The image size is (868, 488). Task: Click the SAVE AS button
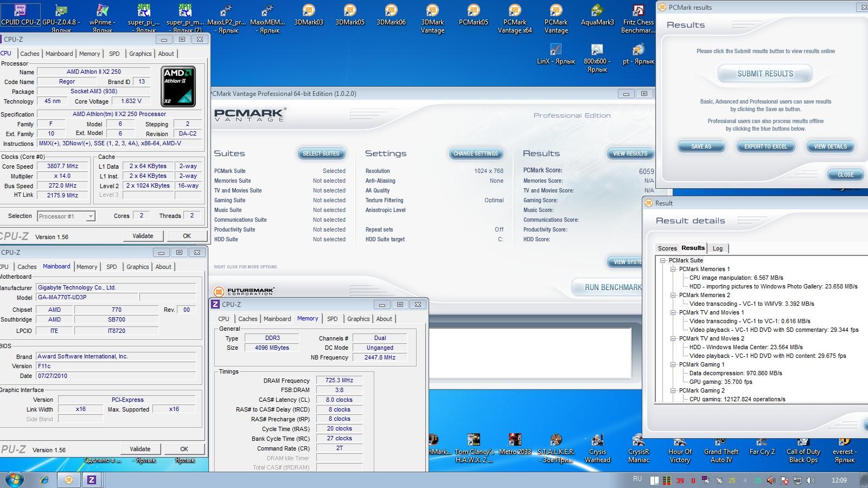(701, 146)
